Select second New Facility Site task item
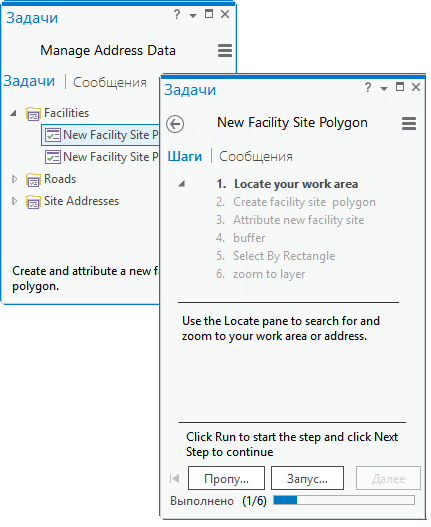The height and width of the screenshot is (527, 431). point(101,157)
